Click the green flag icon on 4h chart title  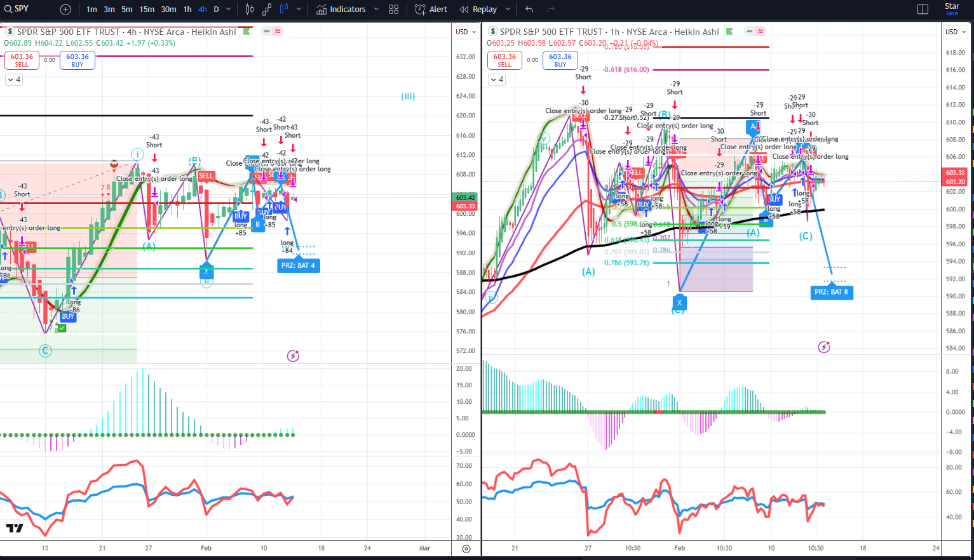247,31
